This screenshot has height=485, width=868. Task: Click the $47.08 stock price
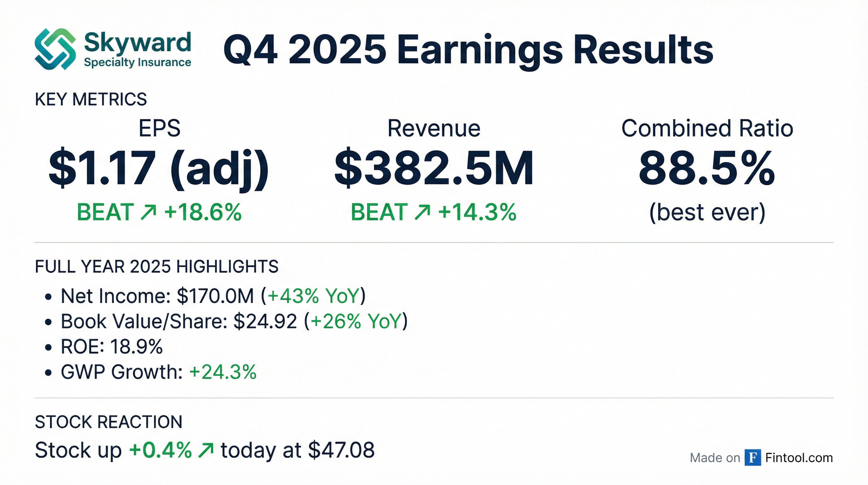(341, 450)
